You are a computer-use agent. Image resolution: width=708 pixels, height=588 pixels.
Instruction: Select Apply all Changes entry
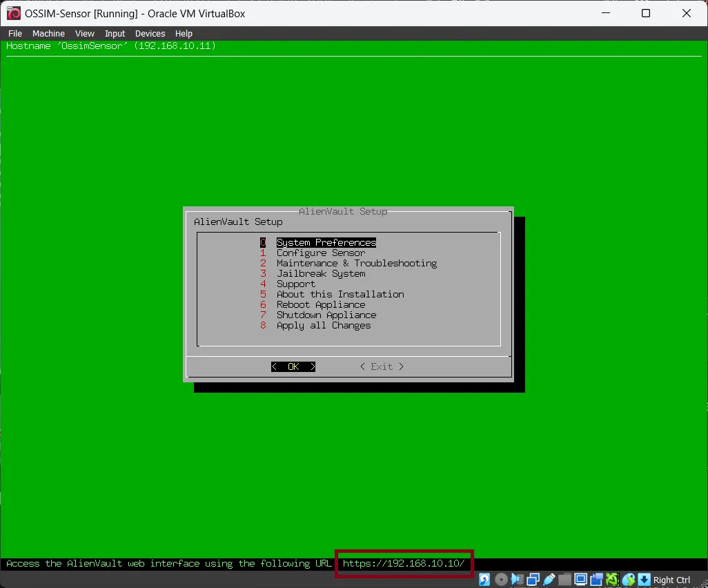coord(324,325)
